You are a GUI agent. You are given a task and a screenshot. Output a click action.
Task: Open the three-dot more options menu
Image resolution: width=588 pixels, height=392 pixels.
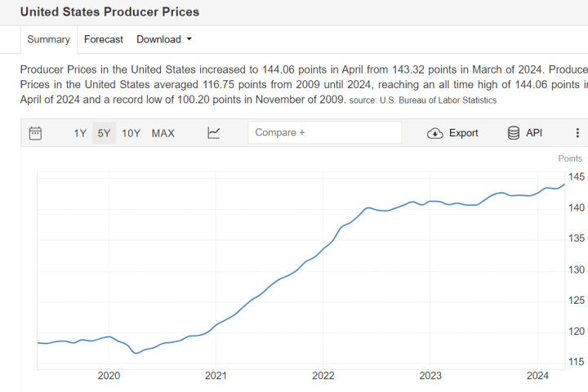pyautogui.click(x=577, y=133)
